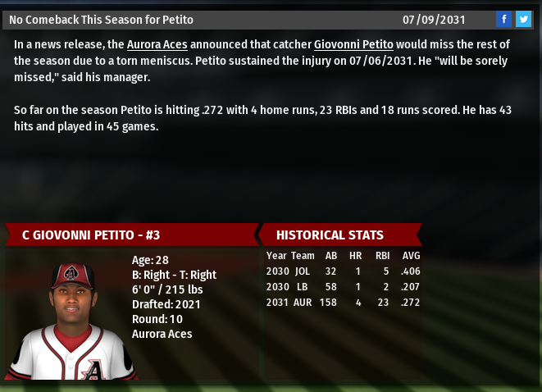Click Aurora Aces text in player card
The image size is (542, 392).
pyautogui.click(x=162, y=334)
